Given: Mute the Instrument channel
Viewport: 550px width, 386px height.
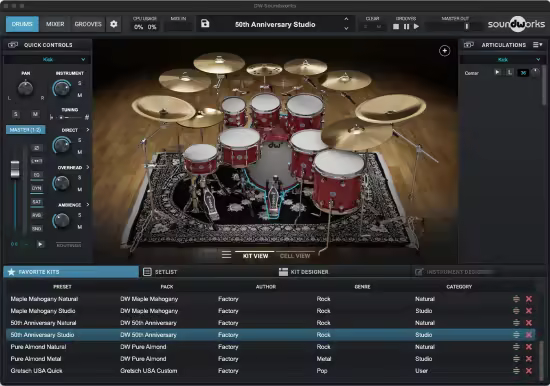Looking at the screenshot, I should [80, 95].
